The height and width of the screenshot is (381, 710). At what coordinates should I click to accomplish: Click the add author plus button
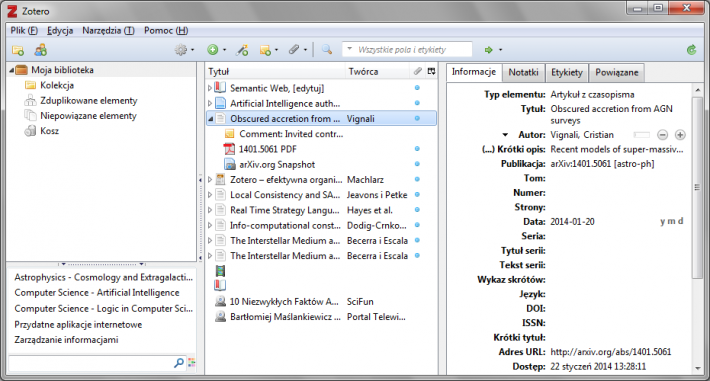click(x=680, y=135)
